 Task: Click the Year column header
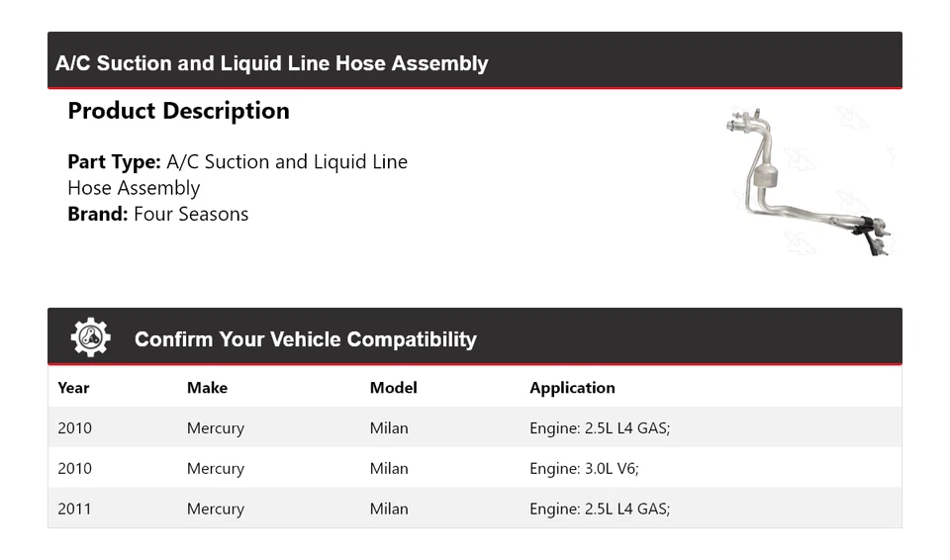pyautogui.click(x=73, y=388)
